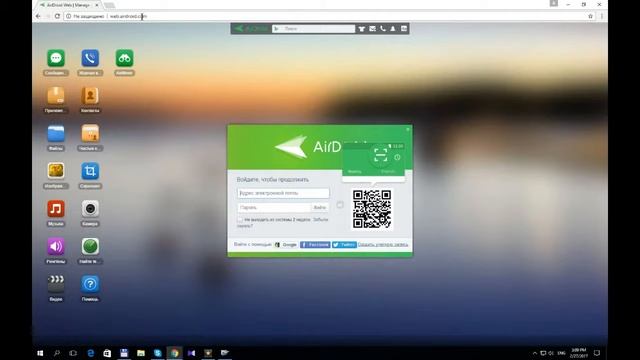This screenshot has width=640, height=360.
Task: Open the Frequent Contacts icon
Action: [90, 133]
